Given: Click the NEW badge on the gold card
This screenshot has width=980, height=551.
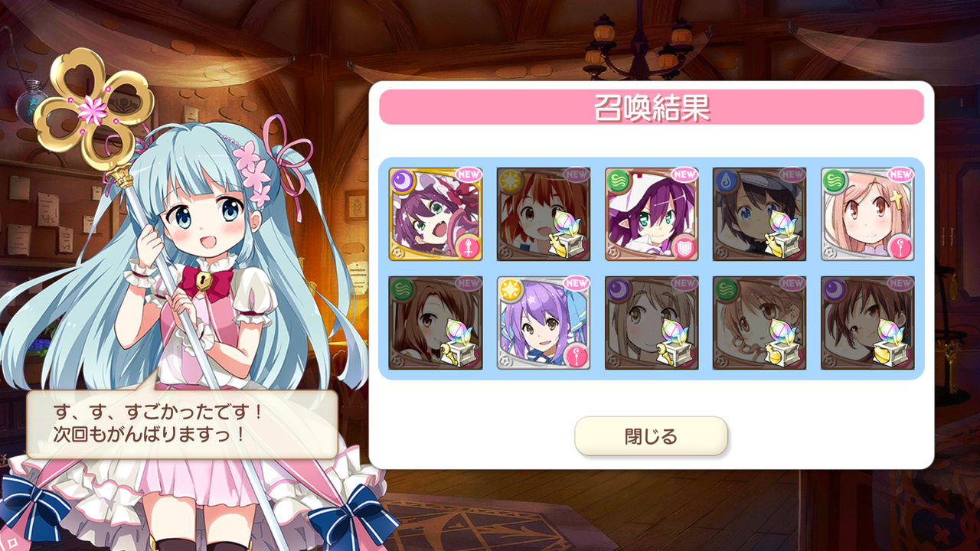Looking at the screenshot, I should point(468,174).
